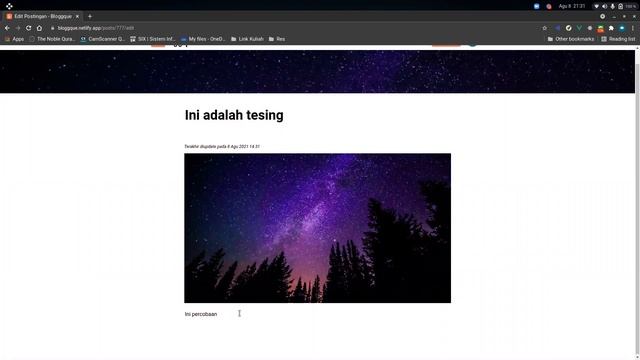Expand the Other bookmarks folder
640x360 pixels.
click(x=571, y=39)
